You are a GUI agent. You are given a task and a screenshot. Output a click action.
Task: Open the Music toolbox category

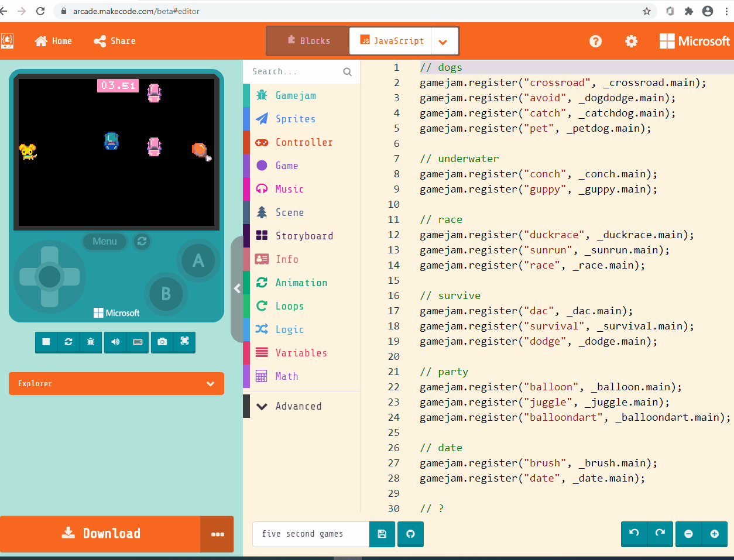[x=301, y=189]
